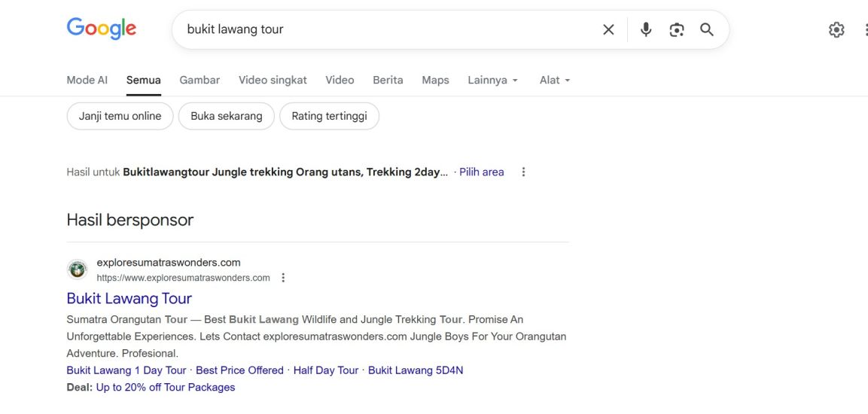Click the exploresumatraswonders site favicon

[x=77, y=269]
